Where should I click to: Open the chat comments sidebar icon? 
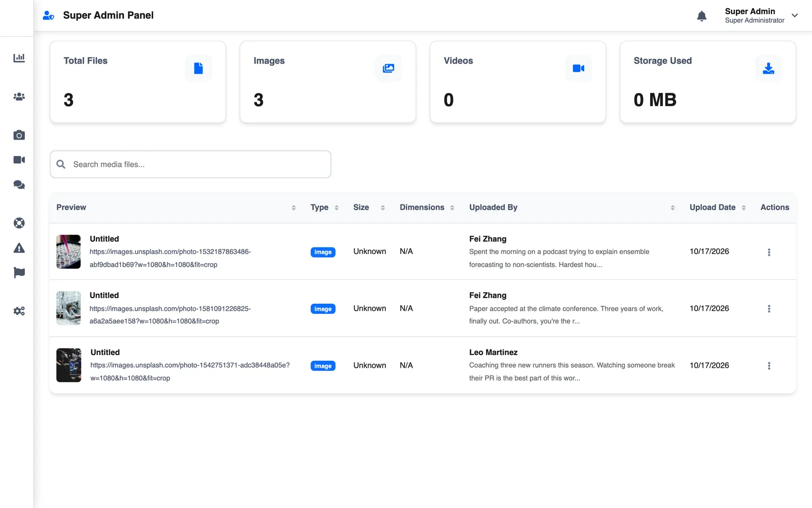(19, 185)
